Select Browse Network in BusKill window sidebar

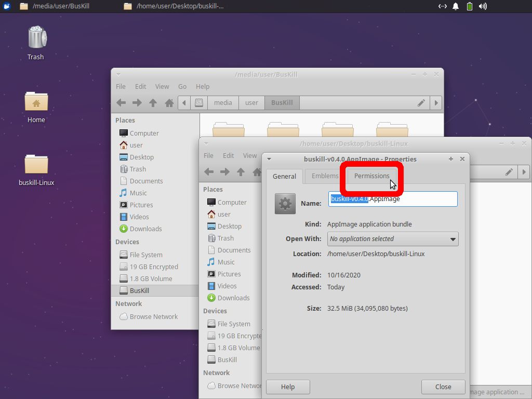[x=155, y=316]
